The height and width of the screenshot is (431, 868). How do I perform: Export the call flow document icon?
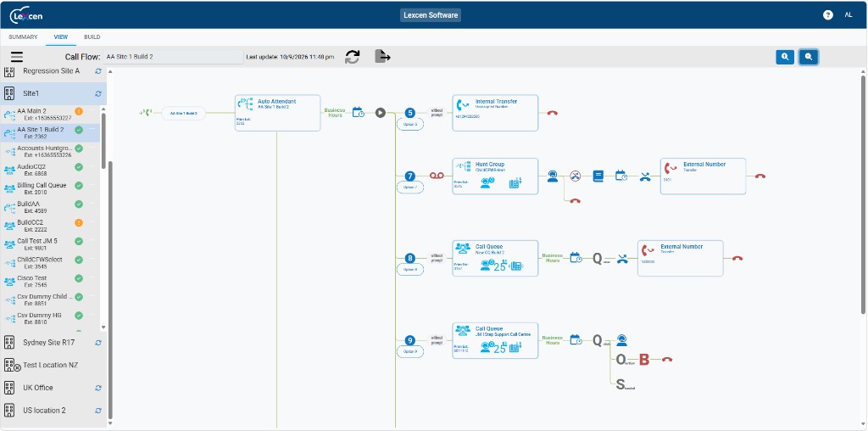382,57
